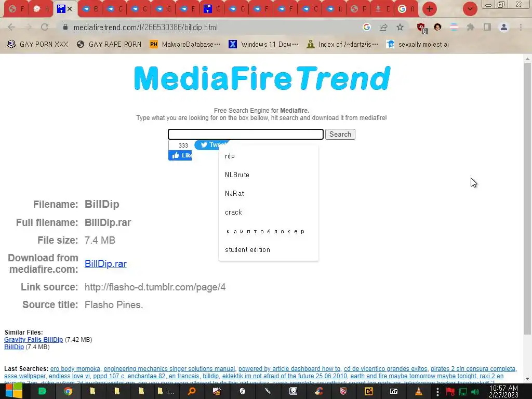Click the MediaFireTrend logo
Image resolution: width=532 pixels, height=399 pixels.
(x=262, y=78)
